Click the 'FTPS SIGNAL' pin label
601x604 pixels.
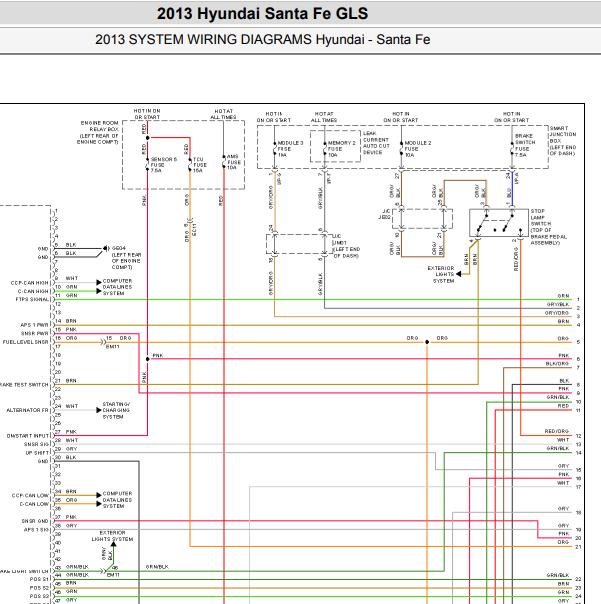pyautogui.click(x=32, y=299)
